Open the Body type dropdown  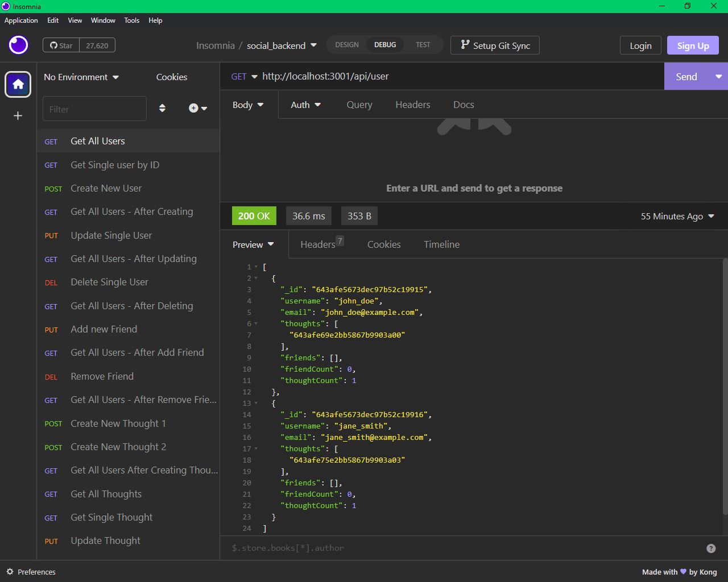coord(248,105)
